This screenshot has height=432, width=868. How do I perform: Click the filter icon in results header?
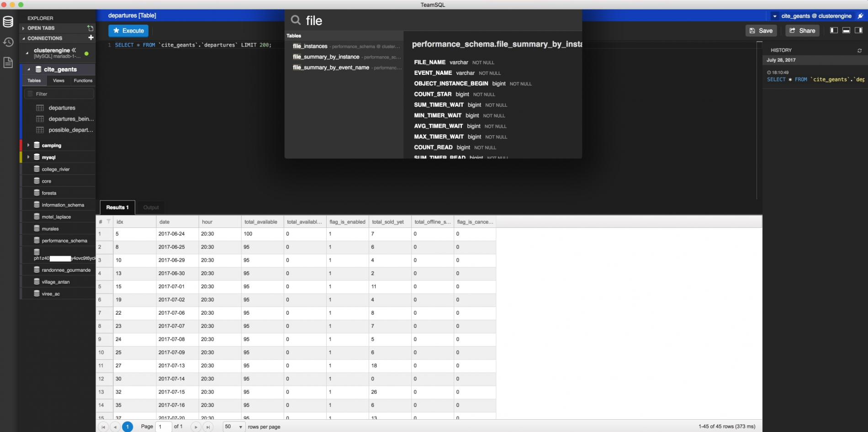pyautogui.click(x=108, y=221)
